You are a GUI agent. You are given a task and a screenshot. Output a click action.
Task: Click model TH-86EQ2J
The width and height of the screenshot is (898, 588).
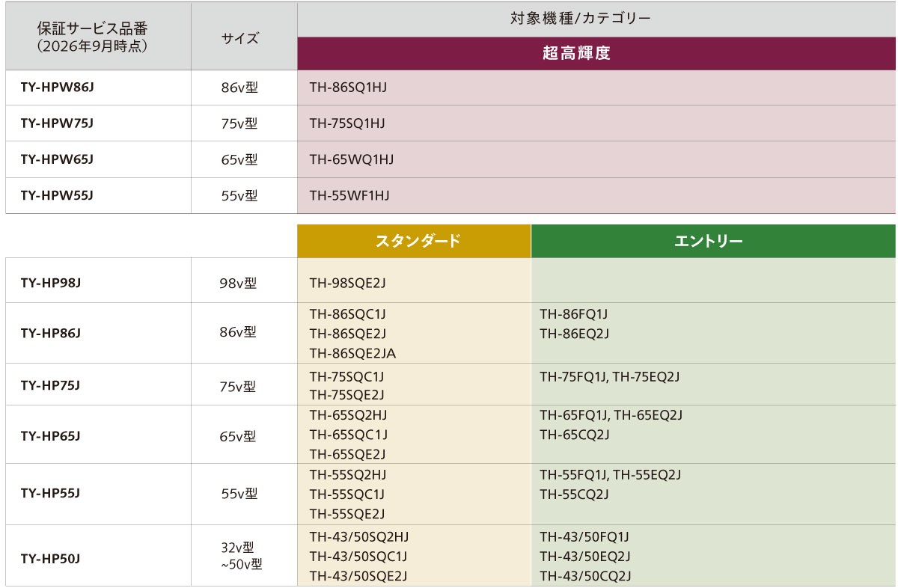[x=574, y=333]
